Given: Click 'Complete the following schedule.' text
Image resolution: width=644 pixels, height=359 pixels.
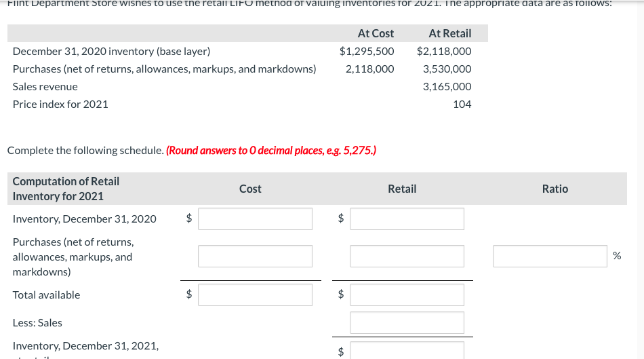Looking at the screenshot, I should (x=85, y=151).
